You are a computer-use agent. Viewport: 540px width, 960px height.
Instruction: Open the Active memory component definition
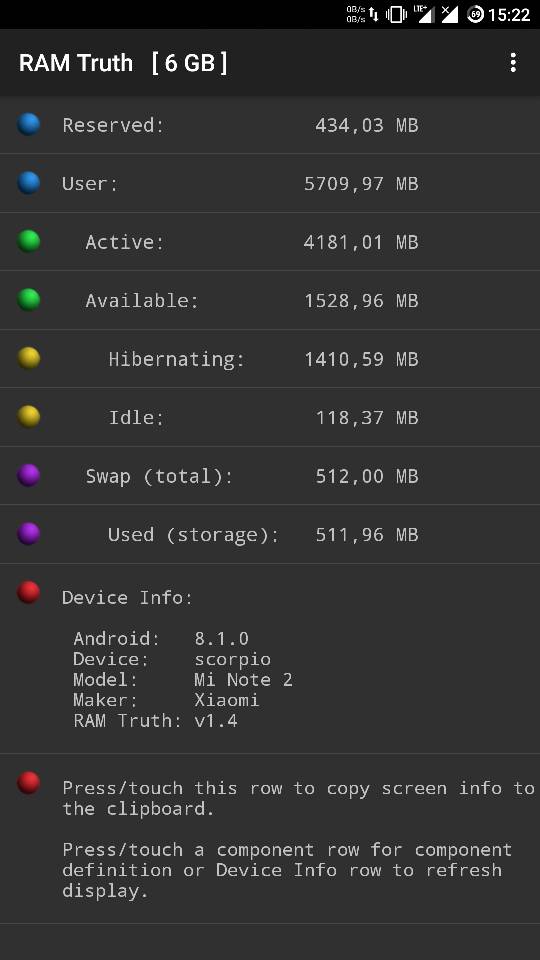pos(270,242)
